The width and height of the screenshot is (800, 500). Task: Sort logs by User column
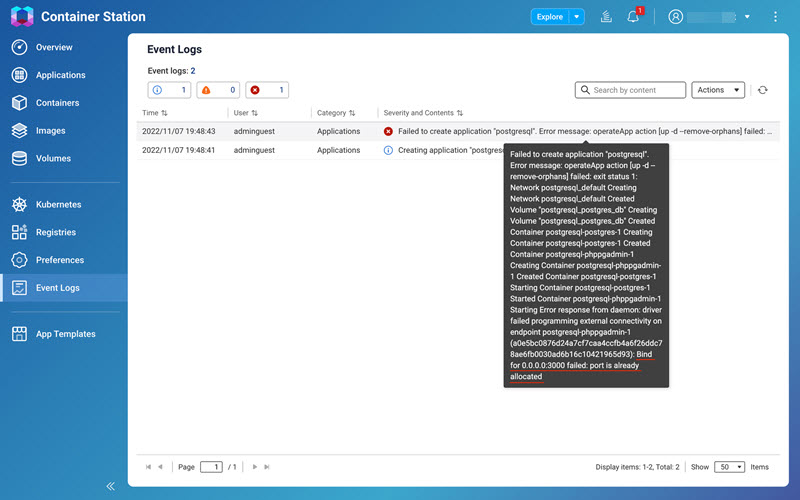(245, 113)
